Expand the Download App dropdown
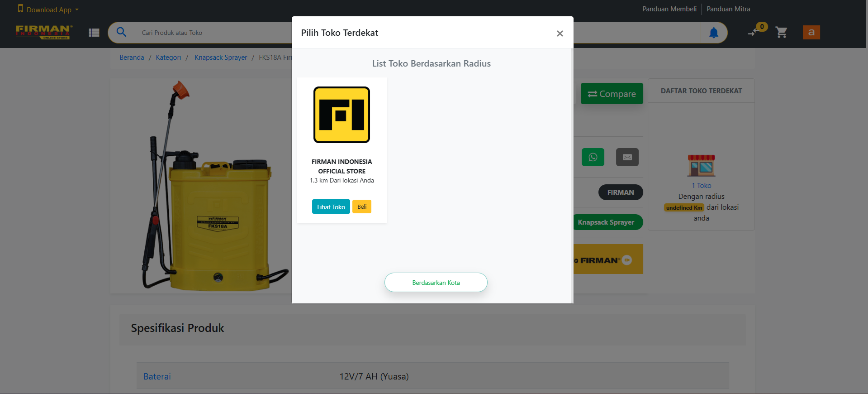This screenshot has width=868, height=394. coord(48,10)
